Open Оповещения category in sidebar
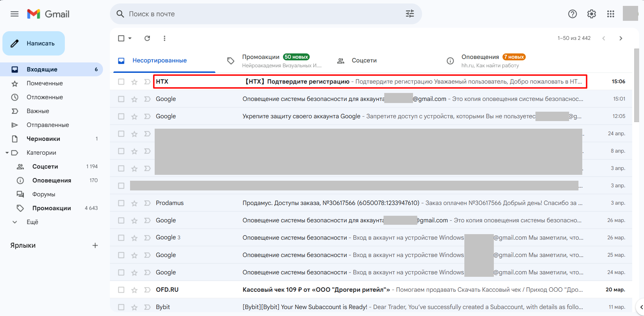644x316 pixels. [51, 180]
